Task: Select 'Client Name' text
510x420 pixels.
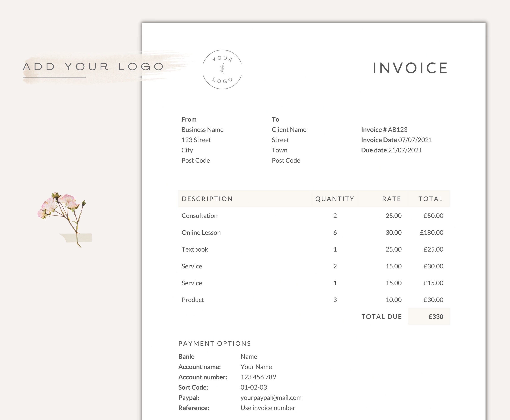Action: pos(289,130)
